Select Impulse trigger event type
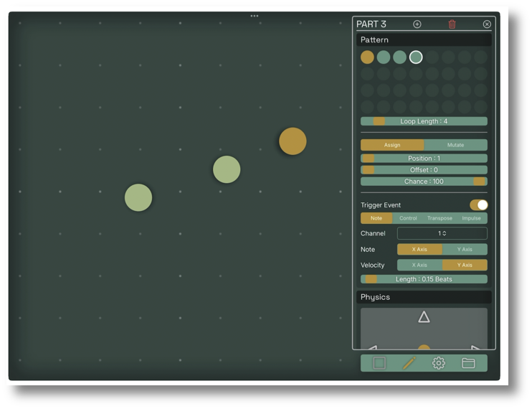Screen dimensions: 532x409 click(471, 218)
